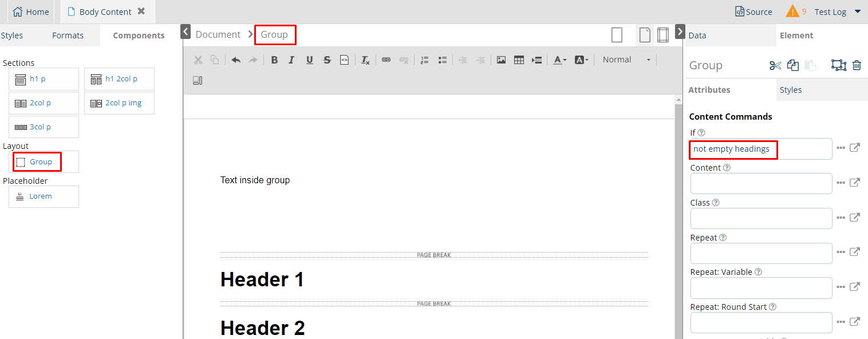Screen dimensions: 868x339
Task: Cut the Group element with scissors icon
Action: [775, 65]
